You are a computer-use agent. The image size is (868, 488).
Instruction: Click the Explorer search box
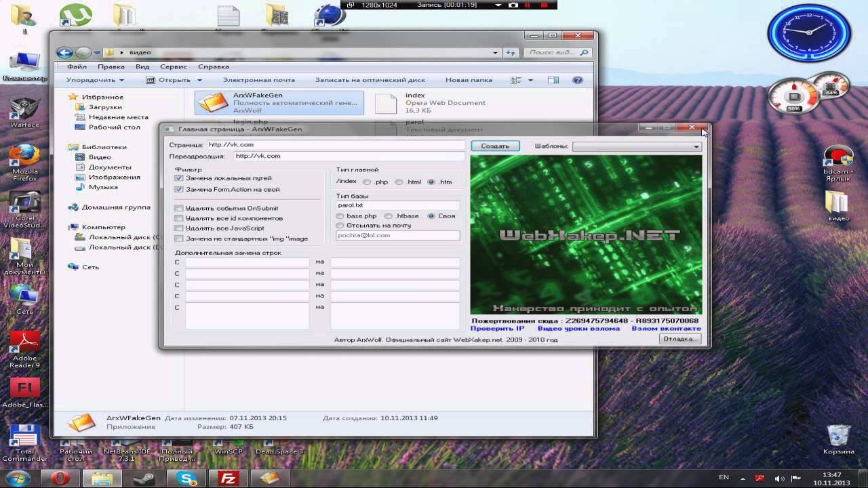[557, 52]
